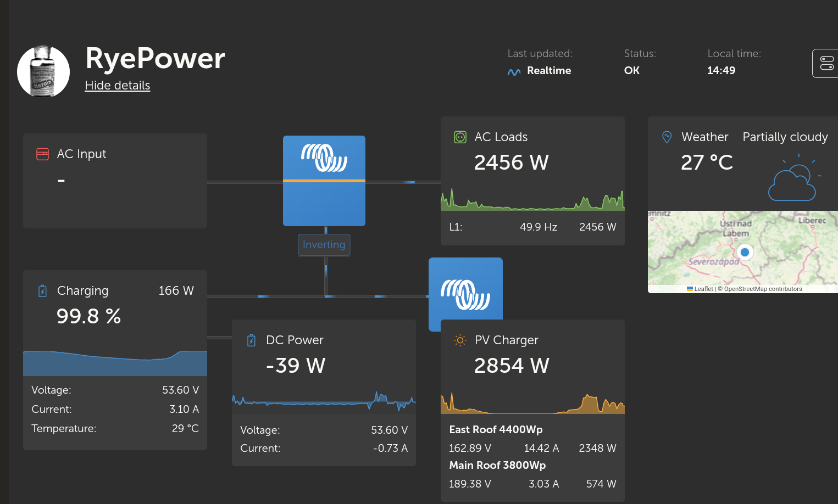Open the Leaflet attribution link

point(703,289)
